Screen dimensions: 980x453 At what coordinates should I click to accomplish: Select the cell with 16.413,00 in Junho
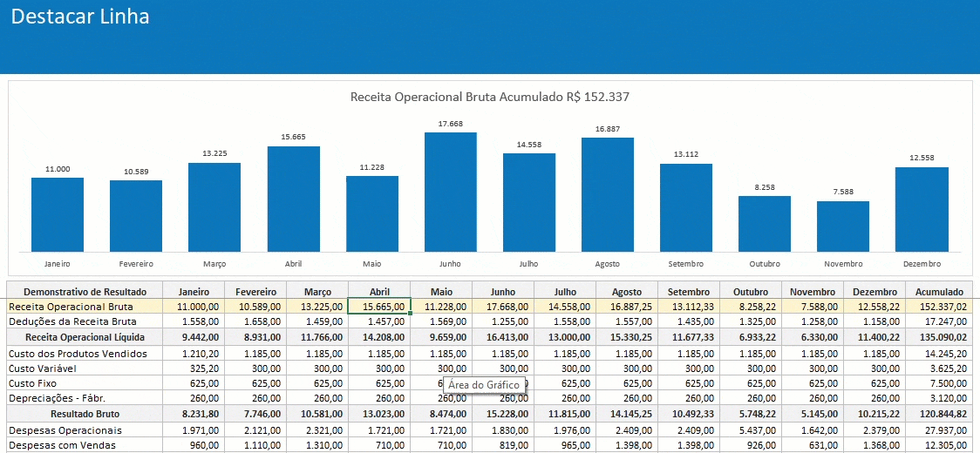[x=503, y=337]
